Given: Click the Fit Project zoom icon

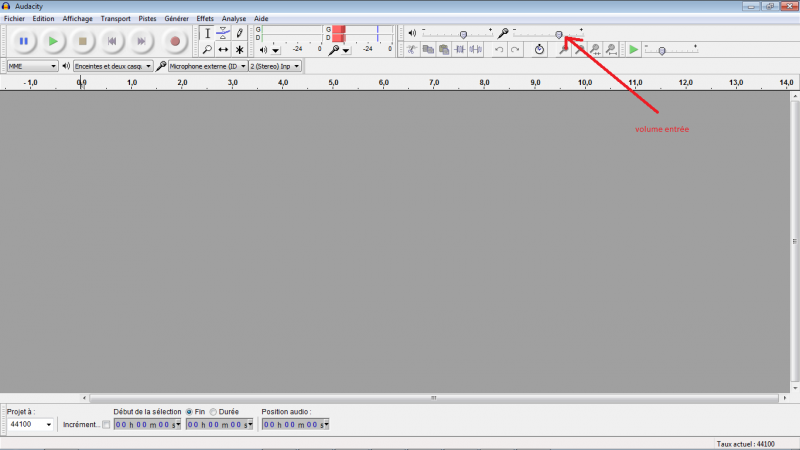Looking at the screenshot, I should click(611, 49).
